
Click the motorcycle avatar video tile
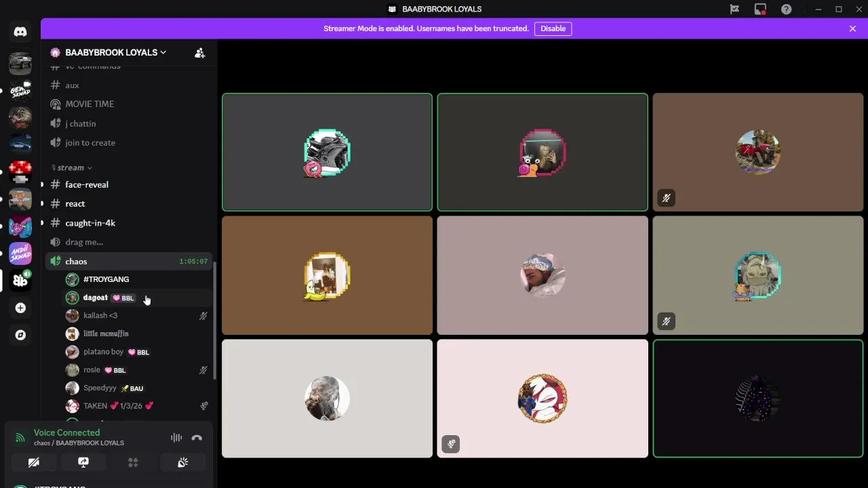(x=327, y=152)
